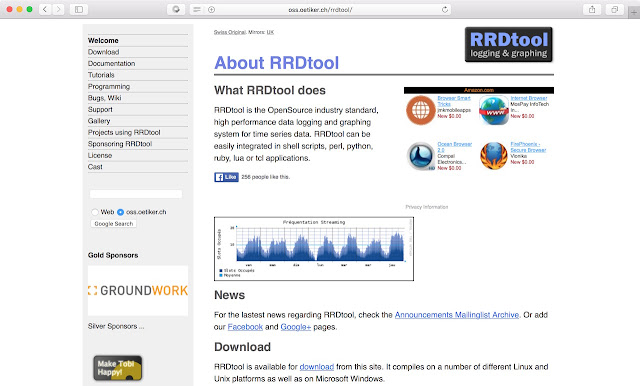
Task: Click the UK mirror link
Action: (270, 32)
